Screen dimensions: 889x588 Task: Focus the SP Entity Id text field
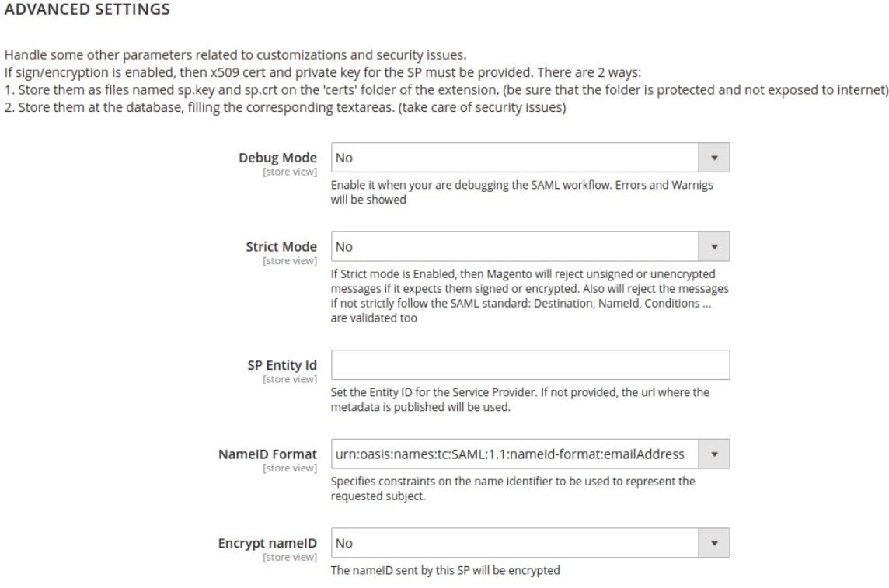530,365
